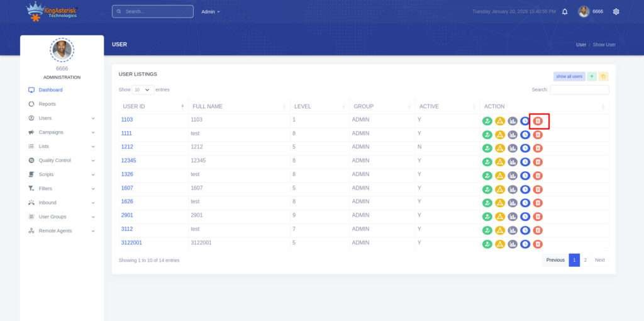Open user ID link 3122001

[x=131, y=243]
